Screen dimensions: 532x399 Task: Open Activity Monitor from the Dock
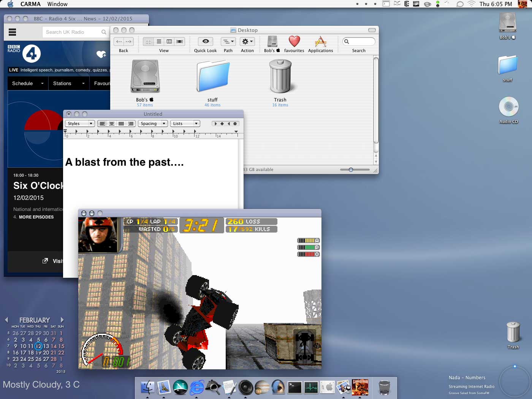311,387
